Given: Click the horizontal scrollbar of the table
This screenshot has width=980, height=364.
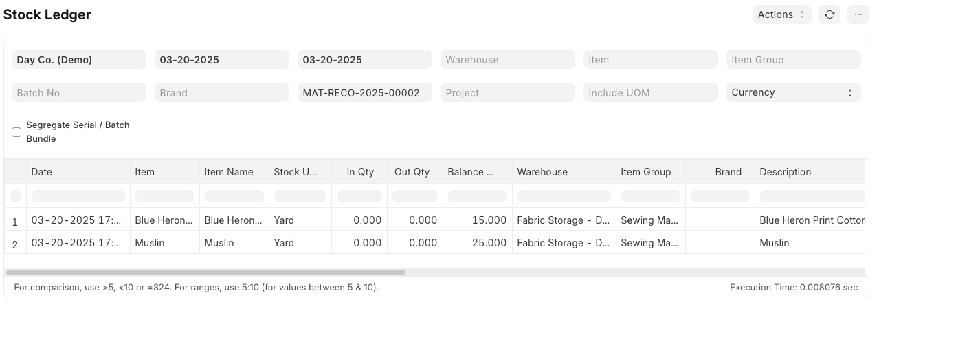Looking at the screenshot, I should [206, 272].
